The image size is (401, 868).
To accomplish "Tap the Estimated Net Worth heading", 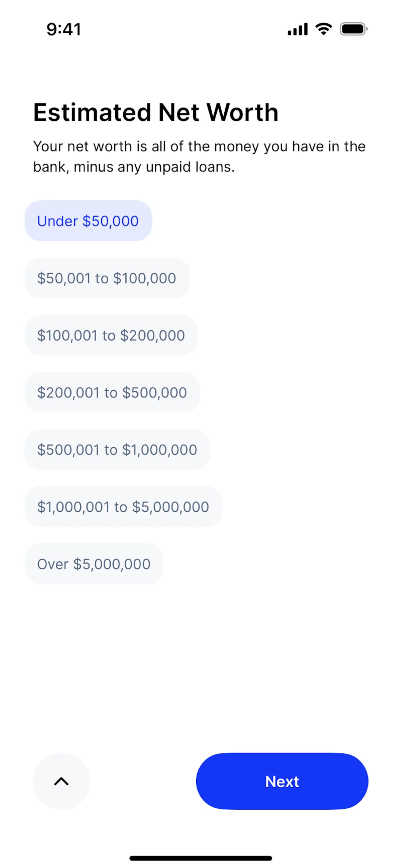I will pyautogui.click(x=156, y=112).
